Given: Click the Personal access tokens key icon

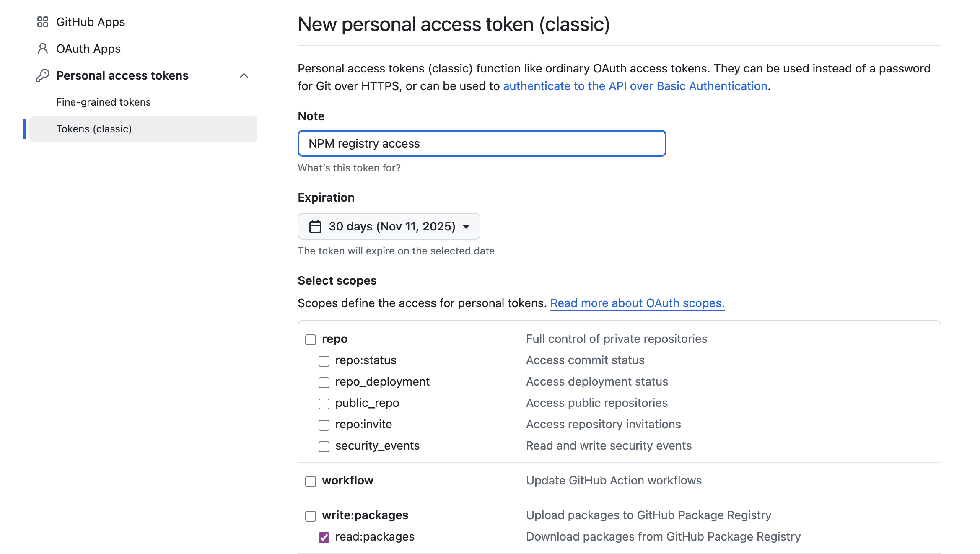Looking at the screenshot, I should [43, 75].
